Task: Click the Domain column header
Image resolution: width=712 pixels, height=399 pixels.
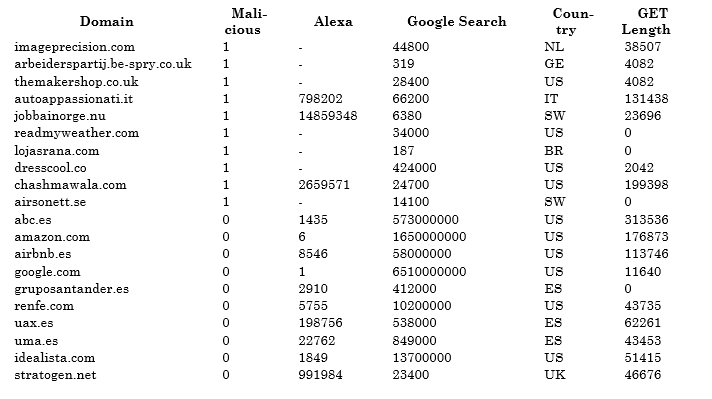Action: 107,21
